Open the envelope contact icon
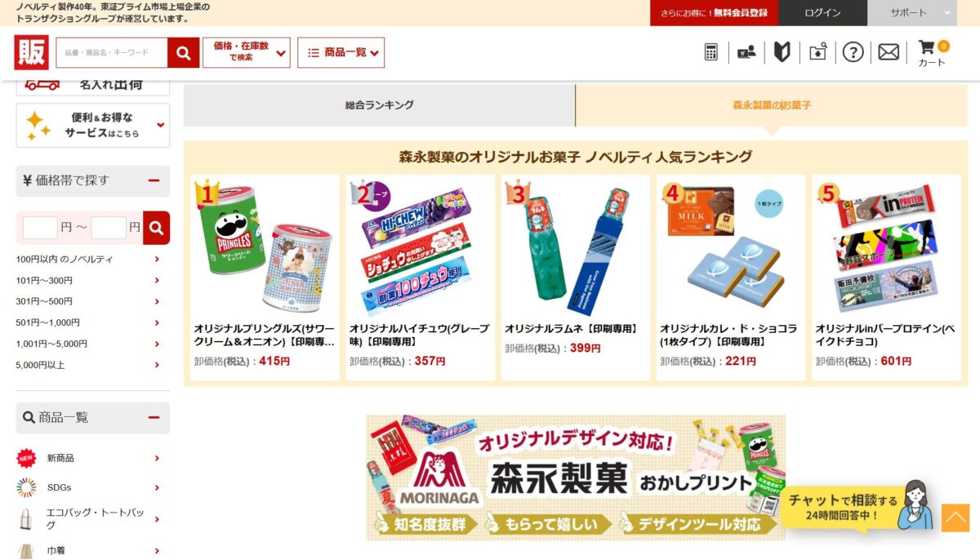 tap(889, 52)
